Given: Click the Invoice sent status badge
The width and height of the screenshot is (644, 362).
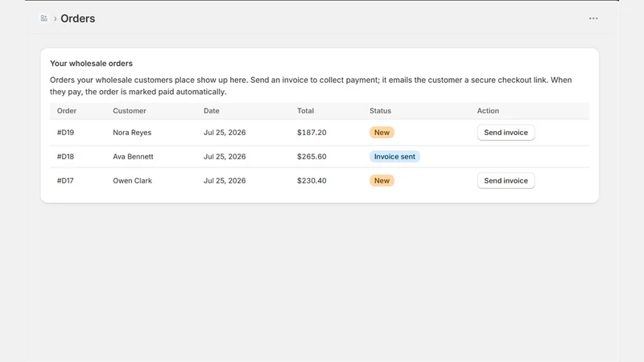Looking at the screenshot, I should click(394, 156).
